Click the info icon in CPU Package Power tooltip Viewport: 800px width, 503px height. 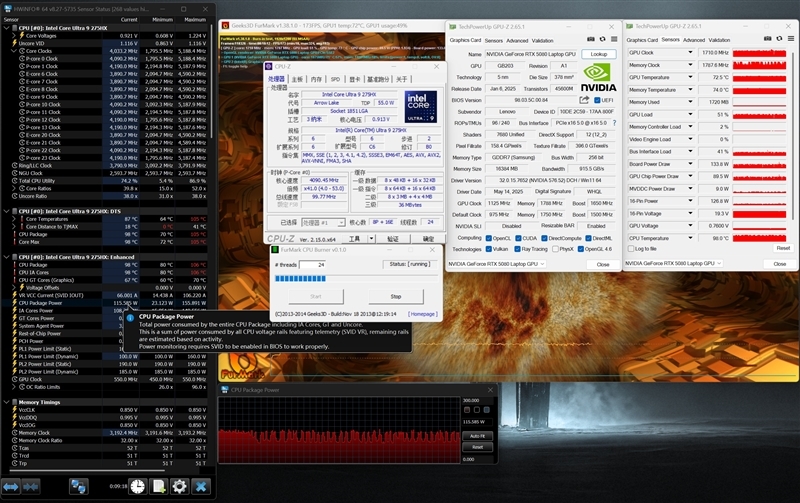(130, 317)
